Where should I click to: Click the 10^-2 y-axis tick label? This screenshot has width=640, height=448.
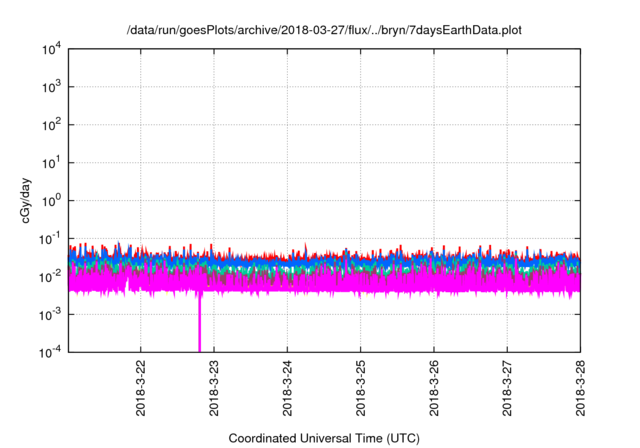pyautogui.click(x=51, y=276)
